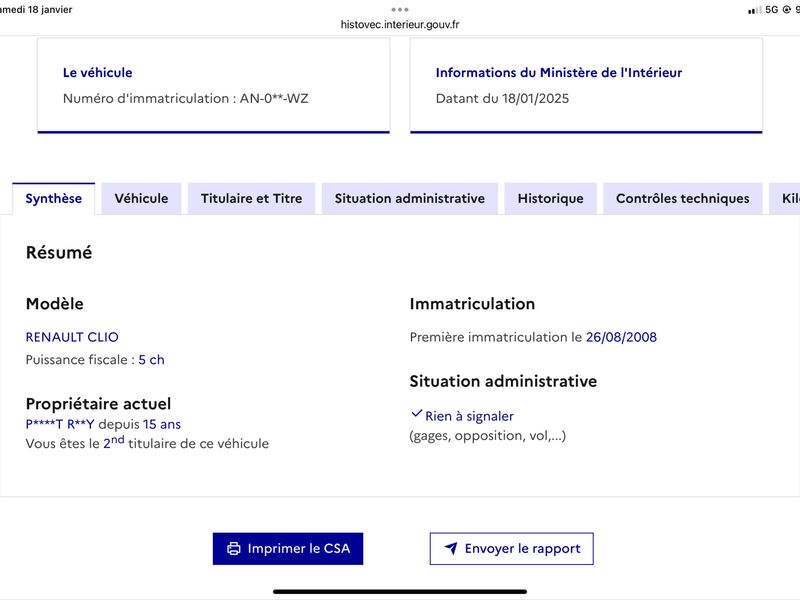Screen dimensions: 800x600
Task: Switch to the Véhicule tab
Action: (x=141, y=198)
